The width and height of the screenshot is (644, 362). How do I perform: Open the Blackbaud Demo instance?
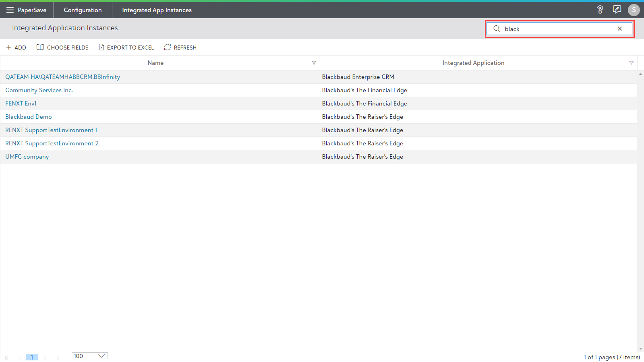(29, 117)
